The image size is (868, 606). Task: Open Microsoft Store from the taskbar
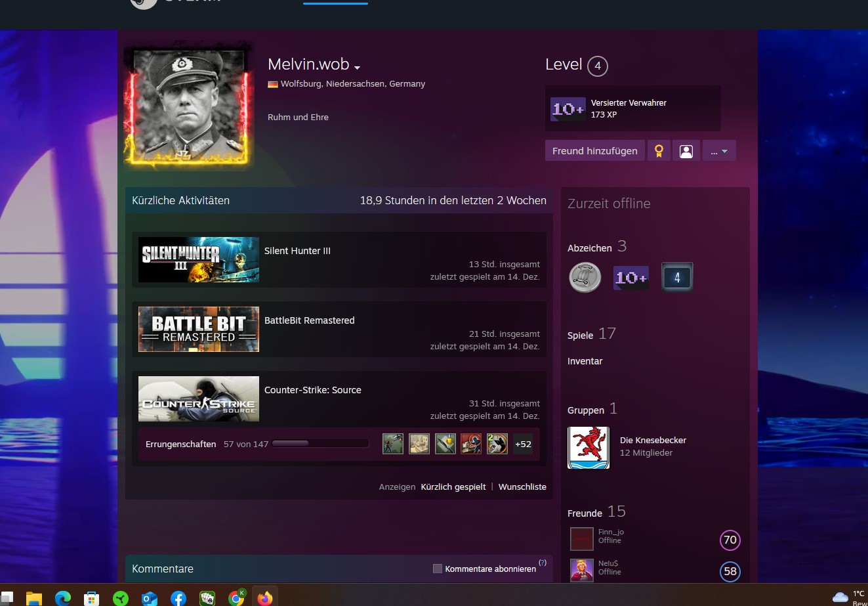[x=92, y=598]
